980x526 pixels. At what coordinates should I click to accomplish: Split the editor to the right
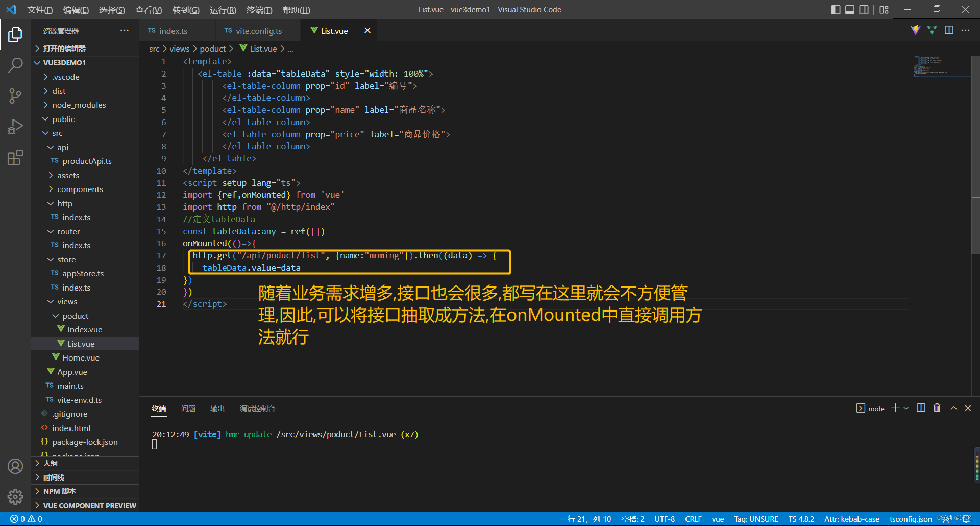pyautogui.click(x=949, y=30)
